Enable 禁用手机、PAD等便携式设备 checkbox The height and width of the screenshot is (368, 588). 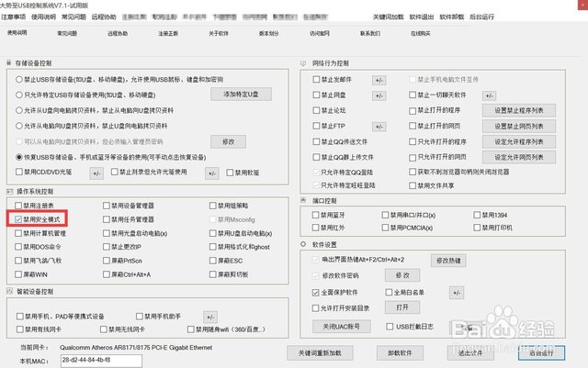click(20, 317)
